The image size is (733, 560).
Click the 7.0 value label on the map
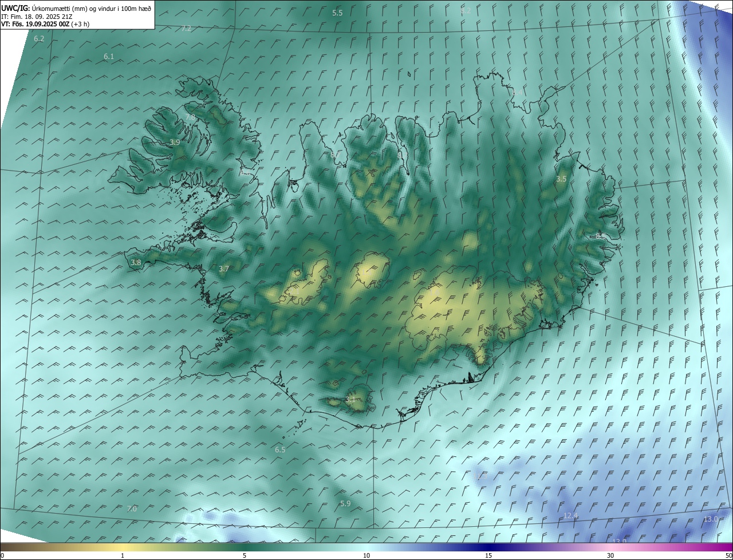click(132, 508)
